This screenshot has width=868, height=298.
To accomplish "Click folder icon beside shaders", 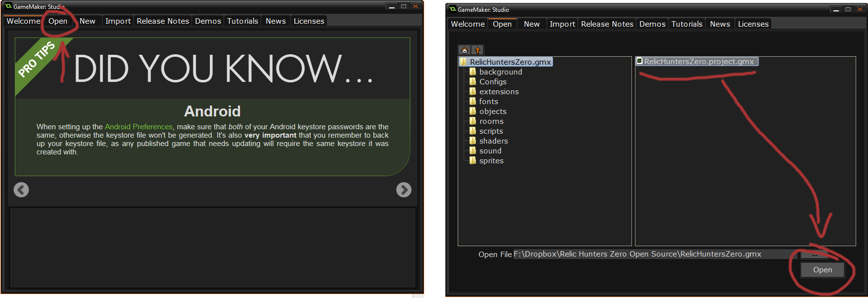I will [x=473, y=141].
